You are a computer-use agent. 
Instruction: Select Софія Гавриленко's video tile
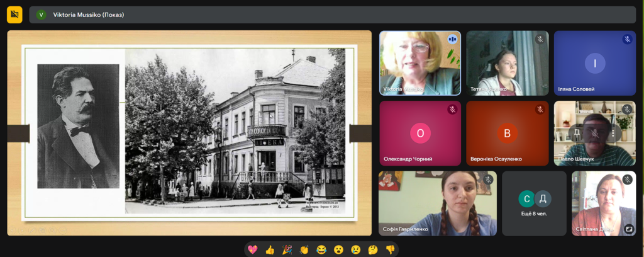tap(437, 203)
